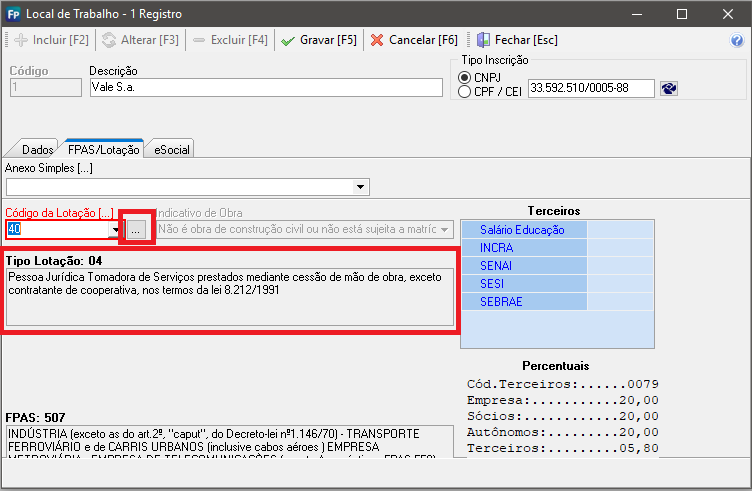The image size is (752, 491).
Task: Select the SEBRAE row in Terceiros
Action: 523,302
